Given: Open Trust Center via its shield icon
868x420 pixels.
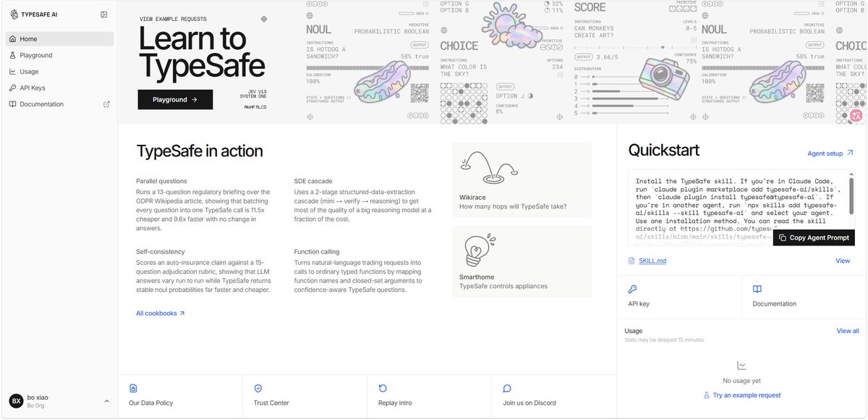Looking at the screenshot, I should click(258, 388).
